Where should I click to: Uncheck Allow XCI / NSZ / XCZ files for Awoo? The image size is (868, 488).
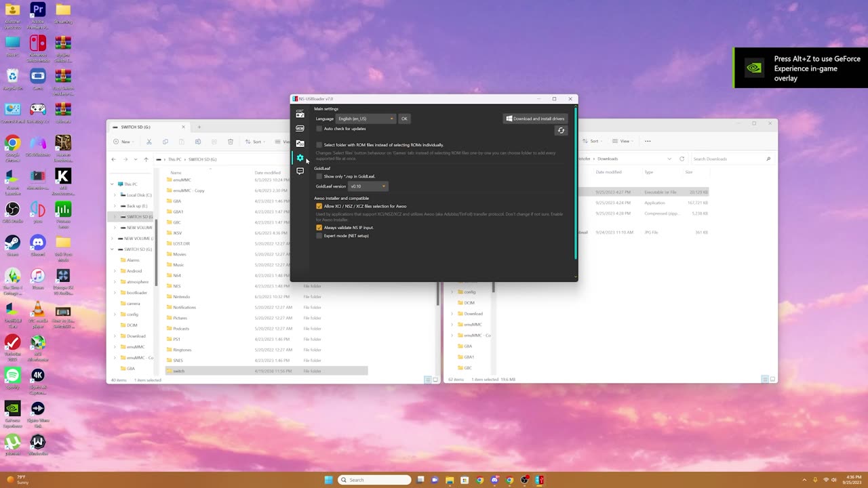pos(319,206)
